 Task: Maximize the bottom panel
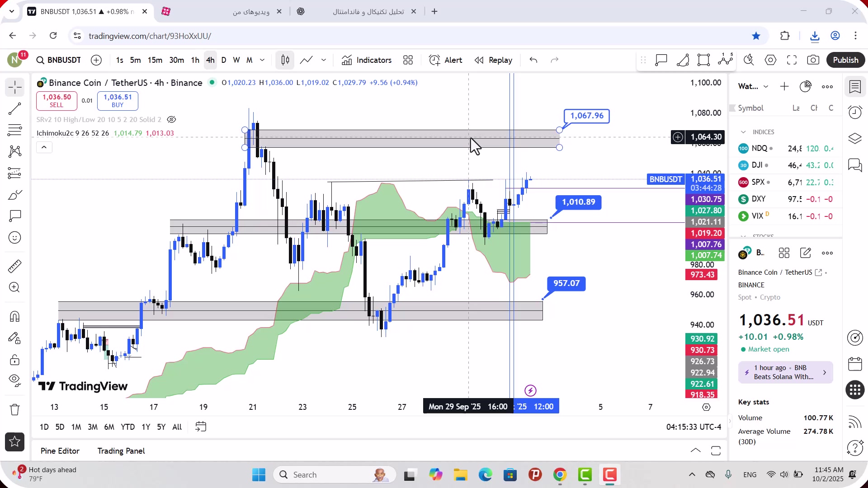click(716, 451)
